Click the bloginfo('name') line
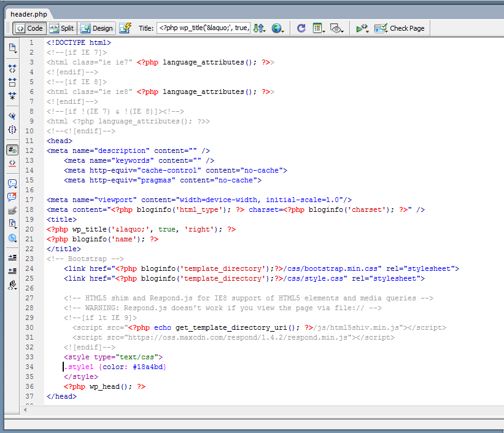This screenshot has width=504, height=433. pos(103,240)
